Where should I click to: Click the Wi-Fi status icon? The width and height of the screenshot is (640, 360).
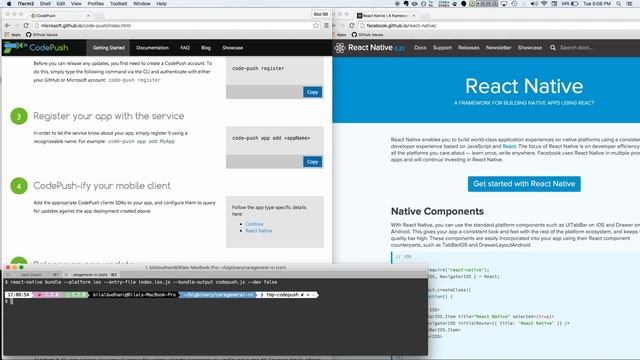[544, 4]
